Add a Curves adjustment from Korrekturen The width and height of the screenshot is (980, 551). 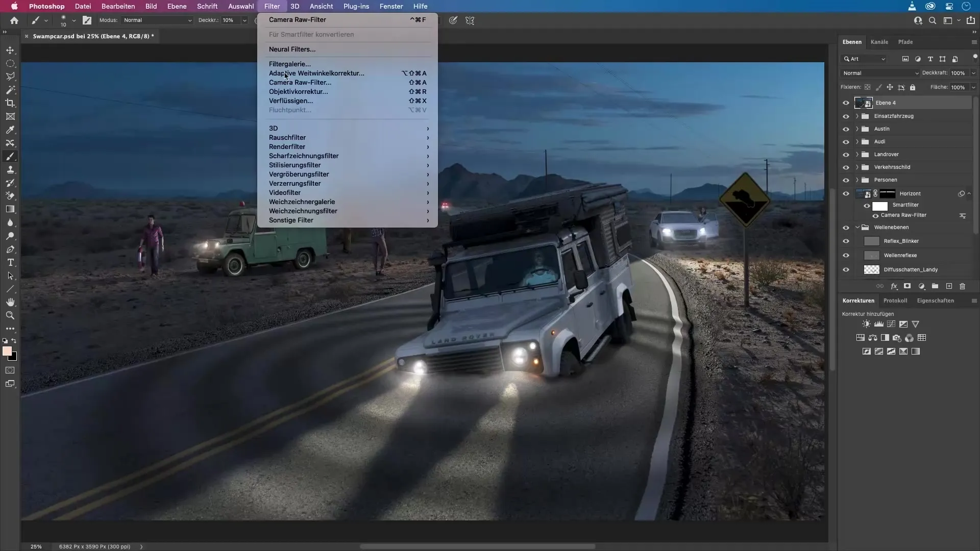[891, 324]
